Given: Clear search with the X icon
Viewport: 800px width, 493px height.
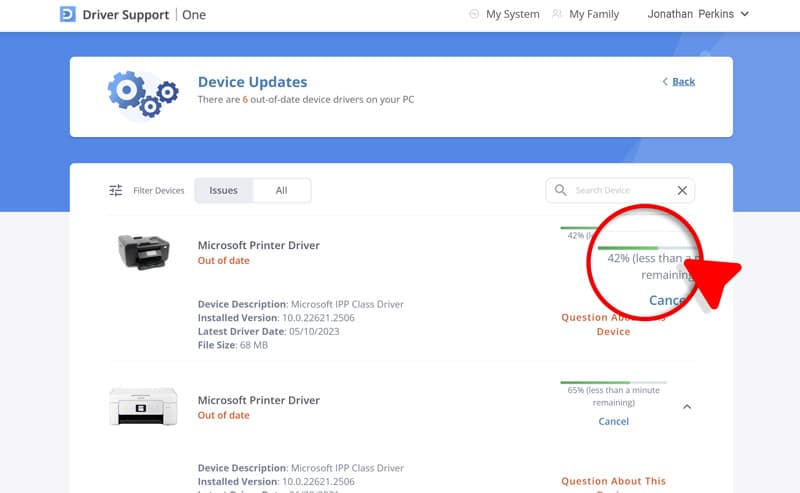Looking at the screenshot, I should point(682,190).
